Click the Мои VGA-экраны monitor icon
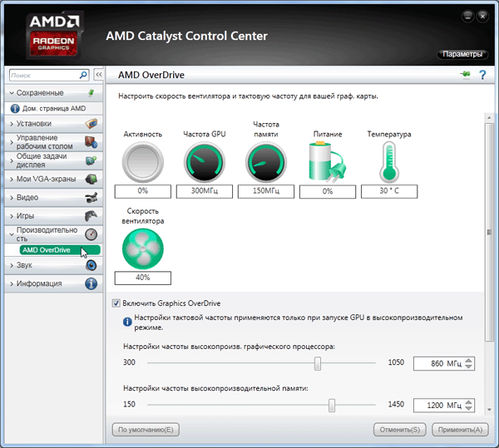 (x=91, y=179)
